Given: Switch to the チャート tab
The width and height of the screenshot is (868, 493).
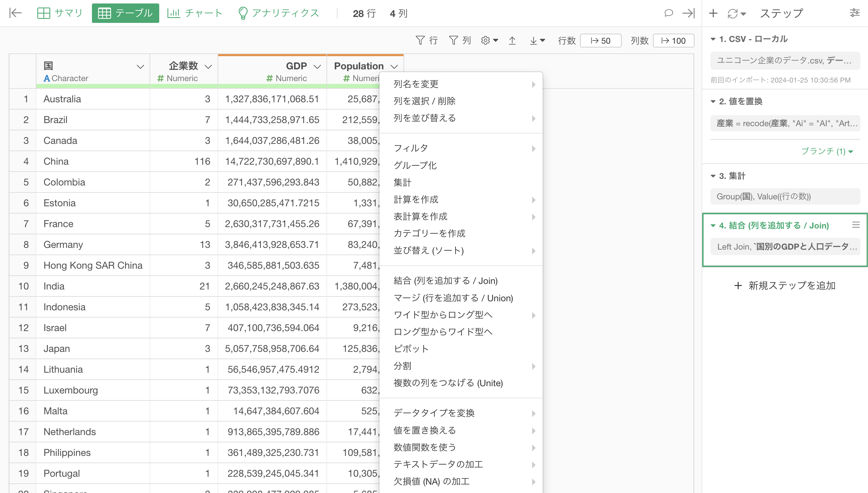Looking at the screenshot, I should pos(195,13).
